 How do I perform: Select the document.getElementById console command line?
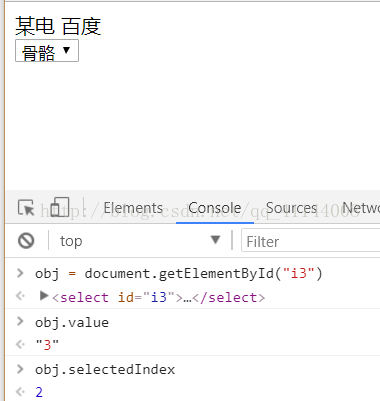click(179, 274)
